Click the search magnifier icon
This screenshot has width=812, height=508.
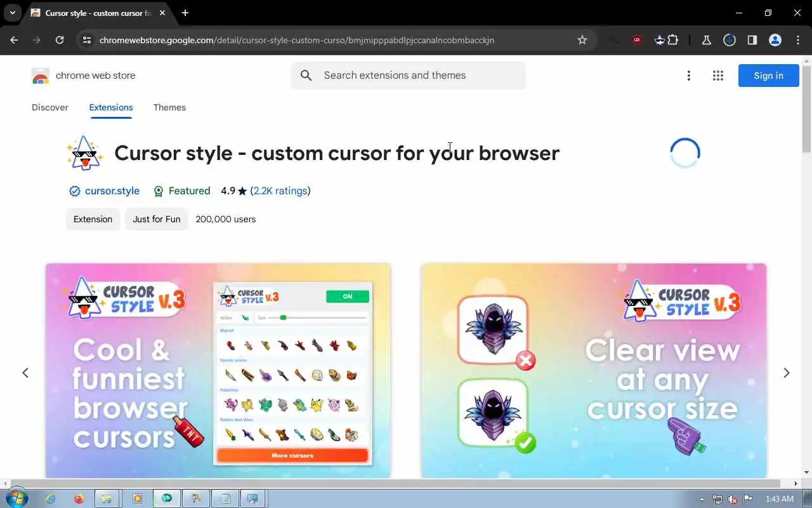(306, 76)
